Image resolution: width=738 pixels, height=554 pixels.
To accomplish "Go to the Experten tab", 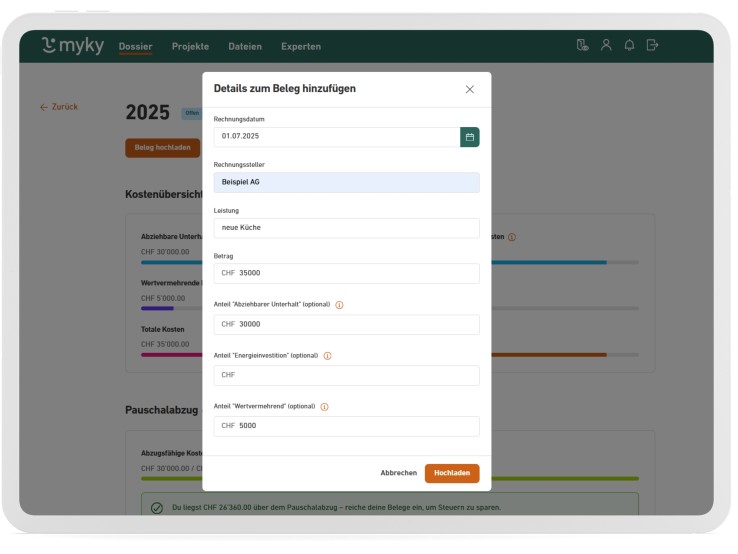I will coord(301,47).
